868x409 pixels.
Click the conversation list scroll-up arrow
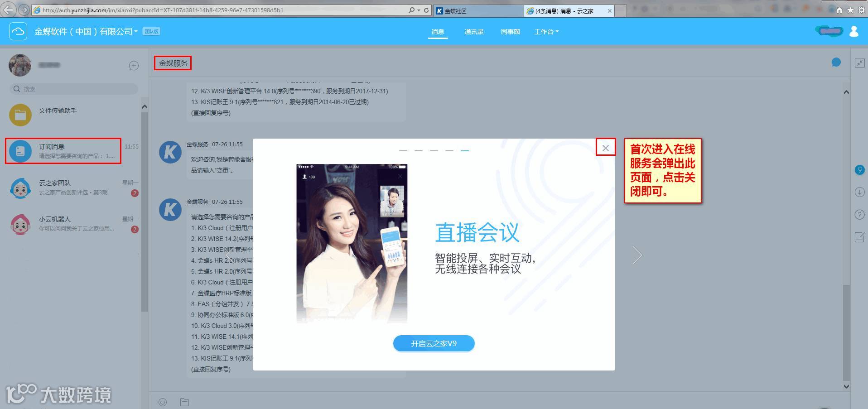coord(145,107)
